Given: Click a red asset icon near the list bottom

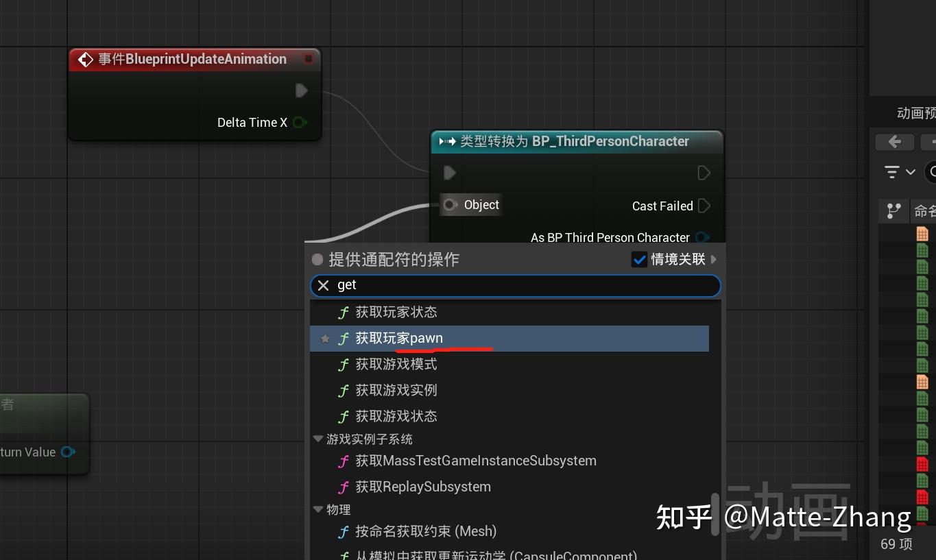Looking at the screenshot, I should (x=922, y=464).
